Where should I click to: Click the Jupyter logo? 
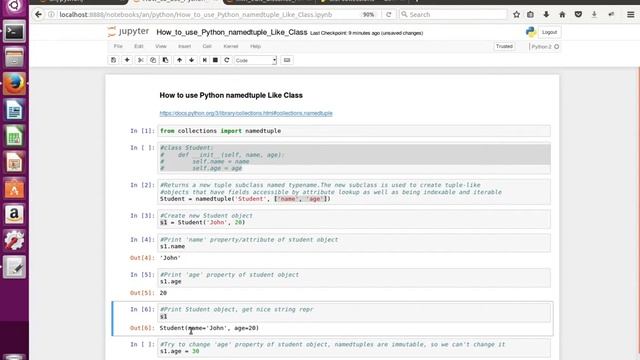128,31
